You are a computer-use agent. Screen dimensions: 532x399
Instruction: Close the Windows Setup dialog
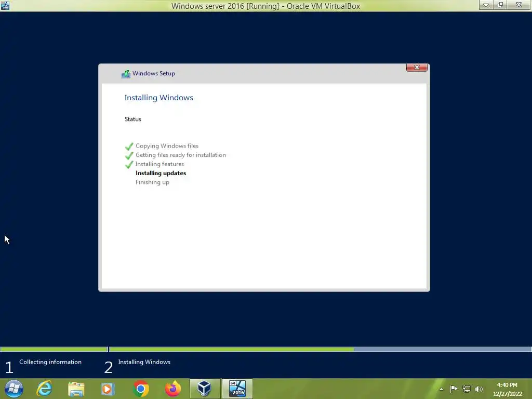(417, 67)
